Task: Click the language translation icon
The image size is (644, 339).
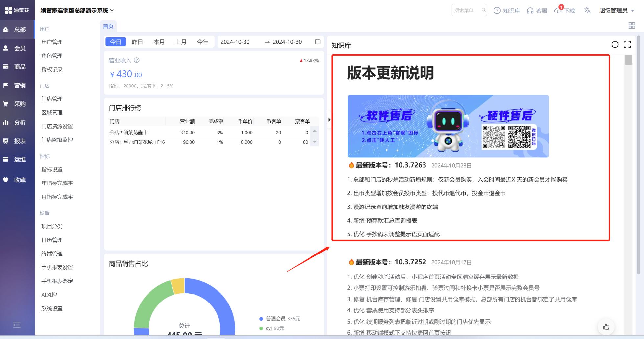Action: point(587,11)
